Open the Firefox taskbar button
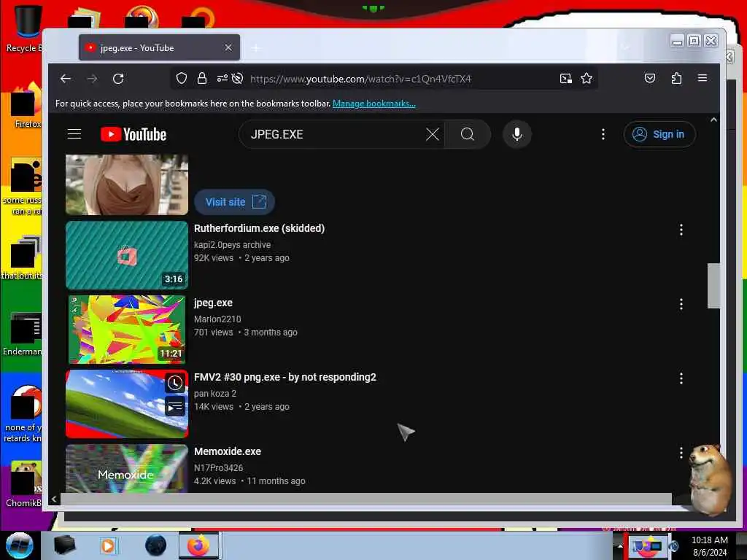 [x=198, y=545]
